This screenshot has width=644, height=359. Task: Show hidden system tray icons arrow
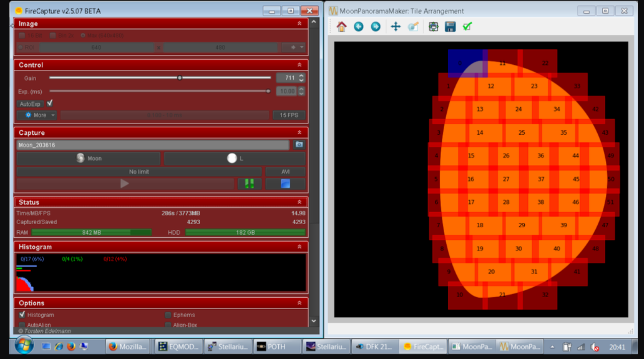pos(552,347)
